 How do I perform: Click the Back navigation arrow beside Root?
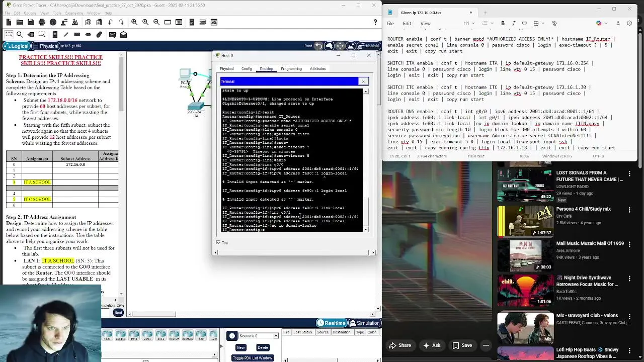click(318, 46)
